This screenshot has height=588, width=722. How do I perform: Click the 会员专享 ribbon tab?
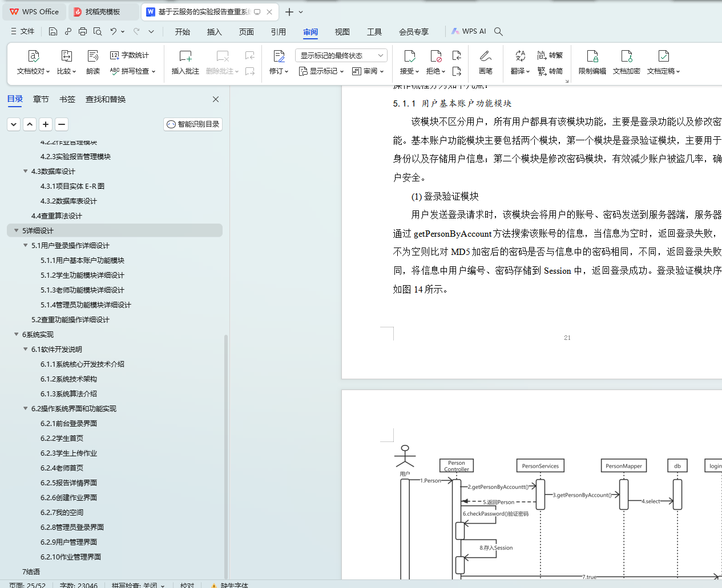click(x=414, y=31)
